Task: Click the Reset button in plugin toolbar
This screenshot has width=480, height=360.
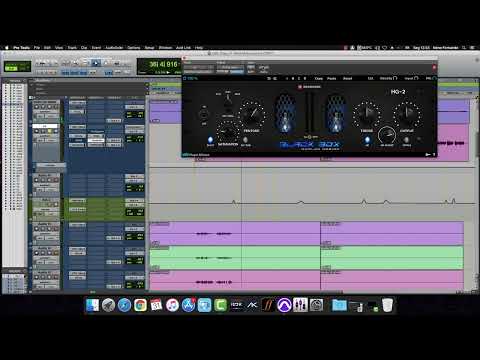Action: (x=348, y=78)
